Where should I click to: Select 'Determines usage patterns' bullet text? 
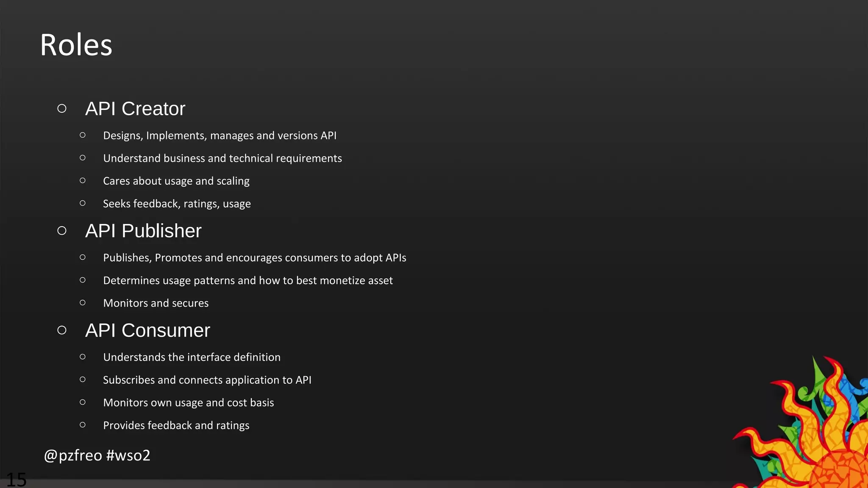pos(248,280)
